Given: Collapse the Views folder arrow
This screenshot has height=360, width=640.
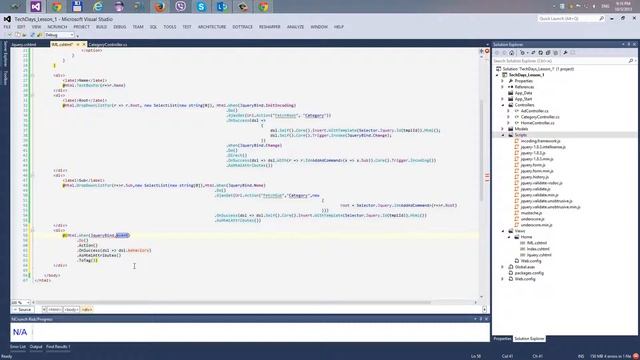Looking at the screenshot, I should coord(503,231).
